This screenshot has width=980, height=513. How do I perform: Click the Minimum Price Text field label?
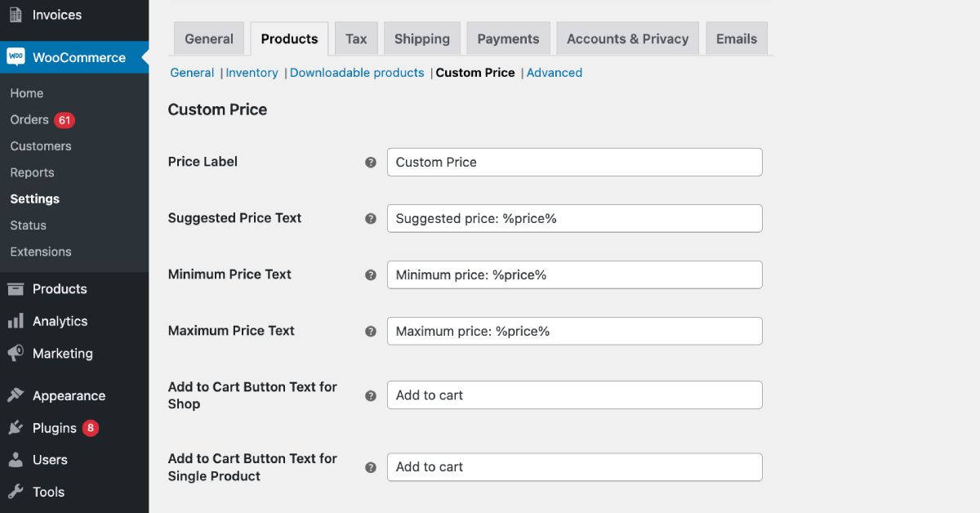pos(229,274)
